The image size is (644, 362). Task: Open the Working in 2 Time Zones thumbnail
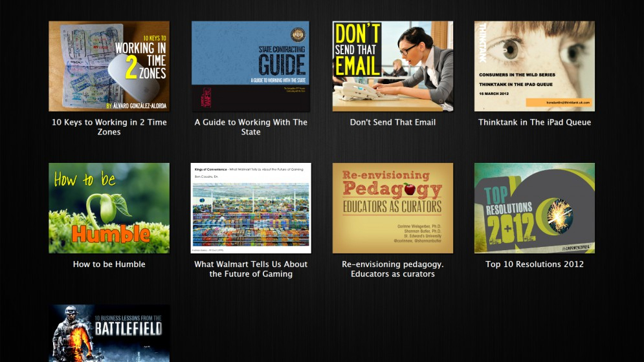tap(109, 66)
